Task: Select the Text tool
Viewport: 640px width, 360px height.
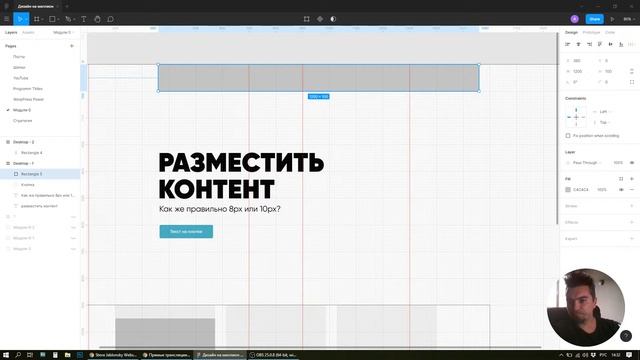Action: pyautogui.click(x=84, y=19)
